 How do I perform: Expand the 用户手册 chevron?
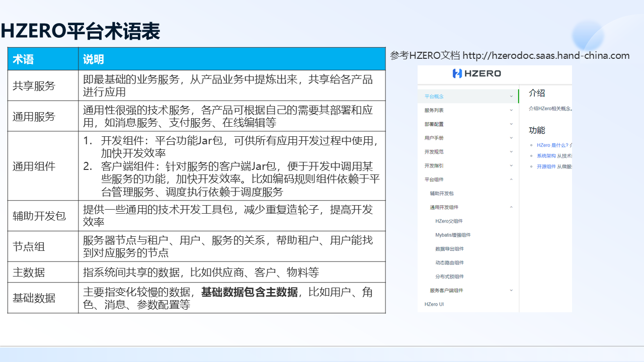[512, 138]
